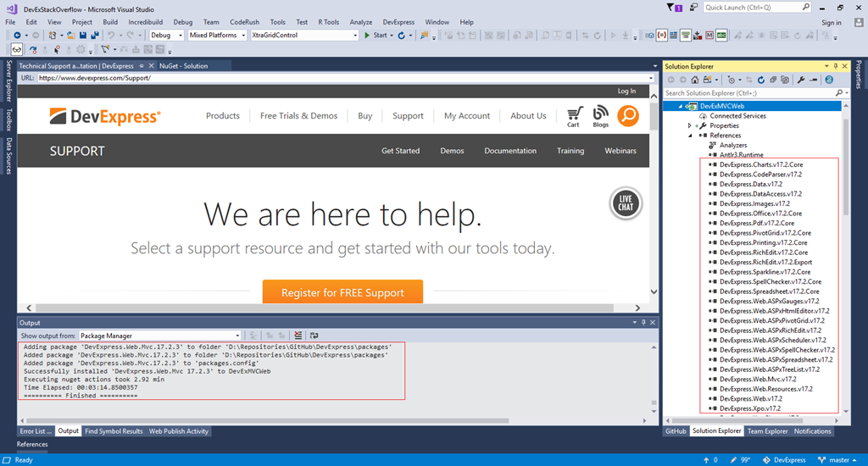This screenshot has height=466, width=868.
Task: Click the green Start debugging arrow
Action: (366, 35)
